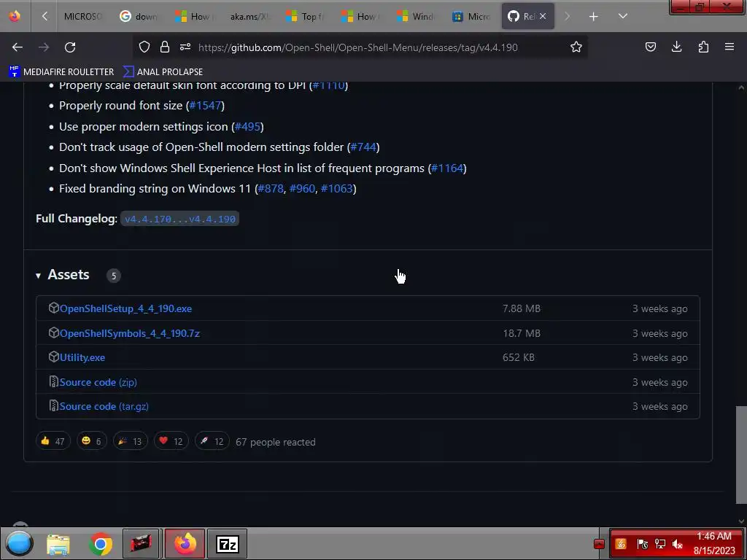Switch to the Google 'down' tab

(138, 17)
